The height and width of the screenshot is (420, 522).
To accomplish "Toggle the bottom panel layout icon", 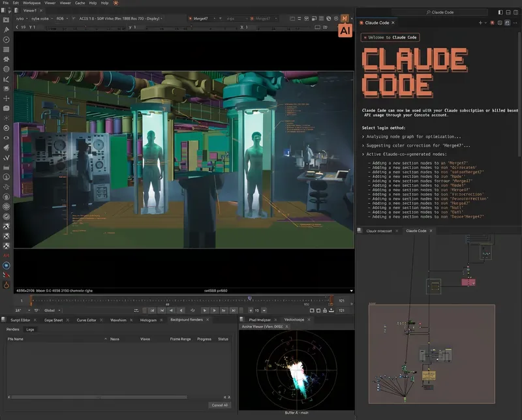I will click(508, 12).
